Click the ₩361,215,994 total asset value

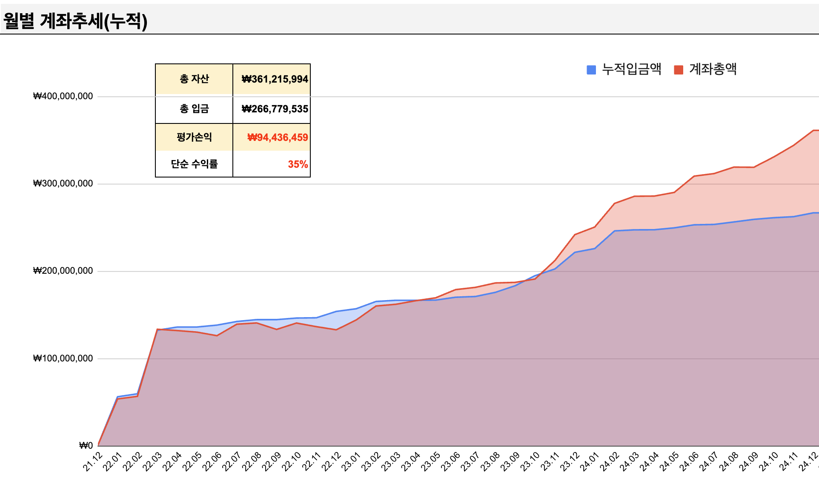pyautogui.click(x=275, y=79)
